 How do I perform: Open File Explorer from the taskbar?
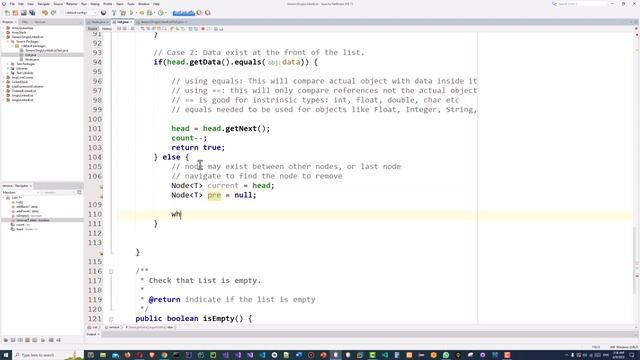tap(103, 355)
